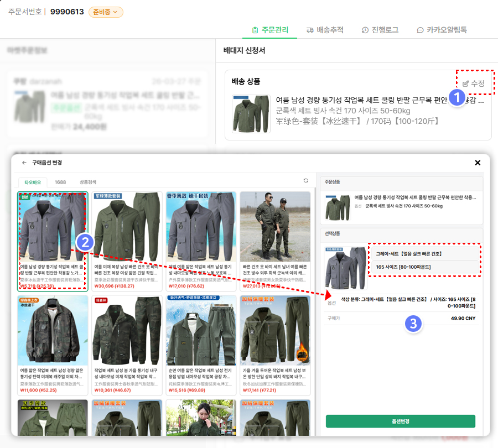The width and height of the screenshot is (498, 448).
Task: Click the 수정 edit pencil icon
Action: [x=466, y=84]
